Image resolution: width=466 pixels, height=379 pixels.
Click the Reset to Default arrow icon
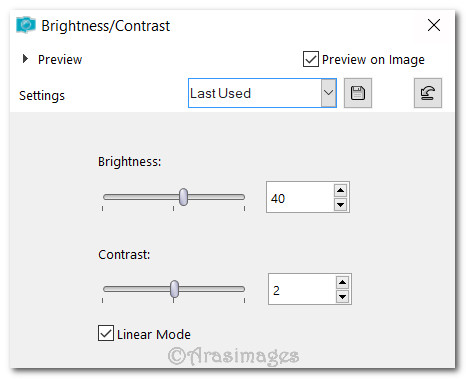pos(428,93)
